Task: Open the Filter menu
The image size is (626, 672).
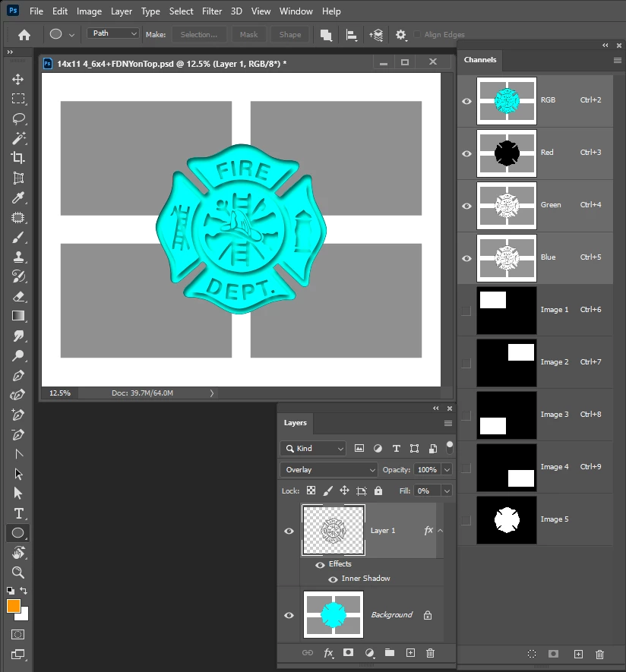Action: click(212, 11)
